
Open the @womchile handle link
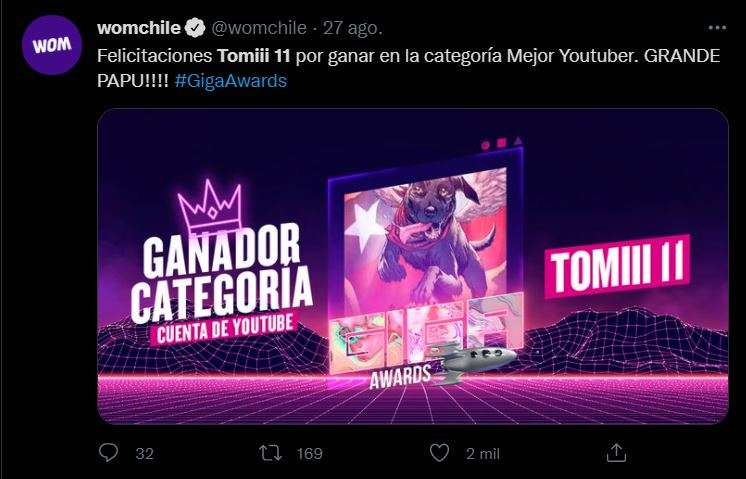258,28
